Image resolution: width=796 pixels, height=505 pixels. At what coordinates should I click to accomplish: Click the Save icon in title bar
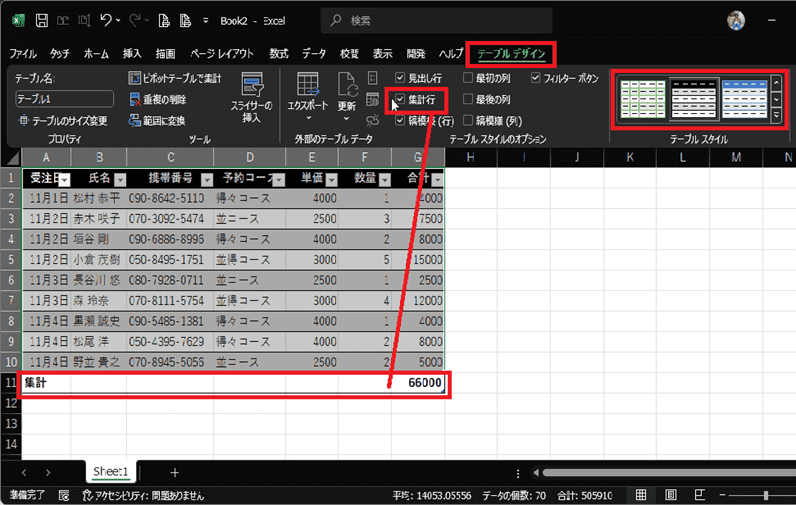pos(41,20)
